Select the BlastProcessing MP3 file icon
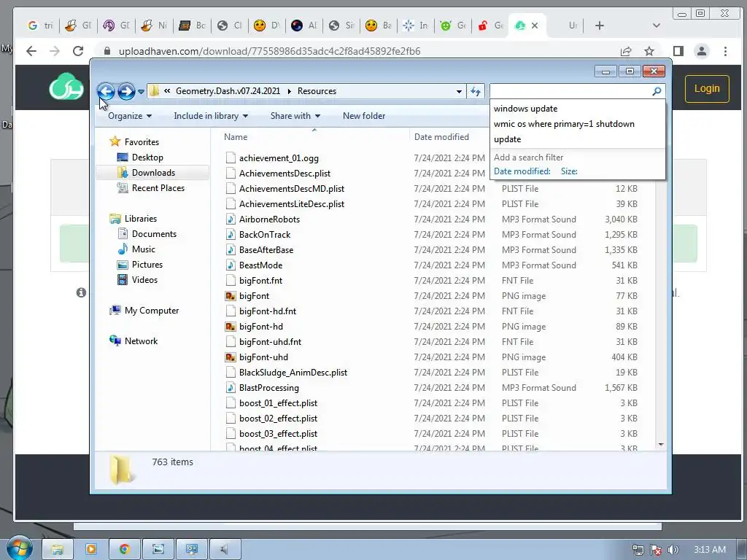This screenshot has width=747, height=560. tap(231, 388)
